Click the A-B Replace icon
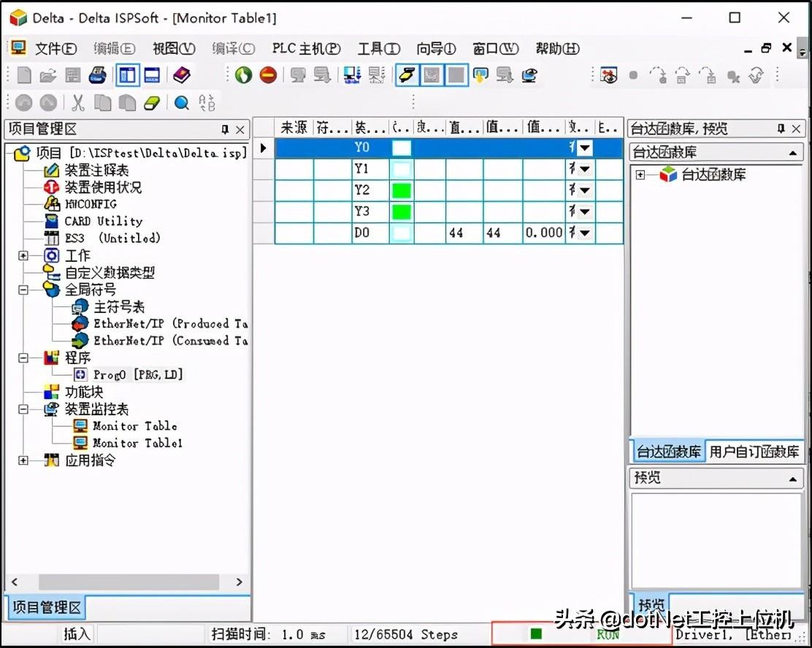The image size is (812, 648). 207,103
